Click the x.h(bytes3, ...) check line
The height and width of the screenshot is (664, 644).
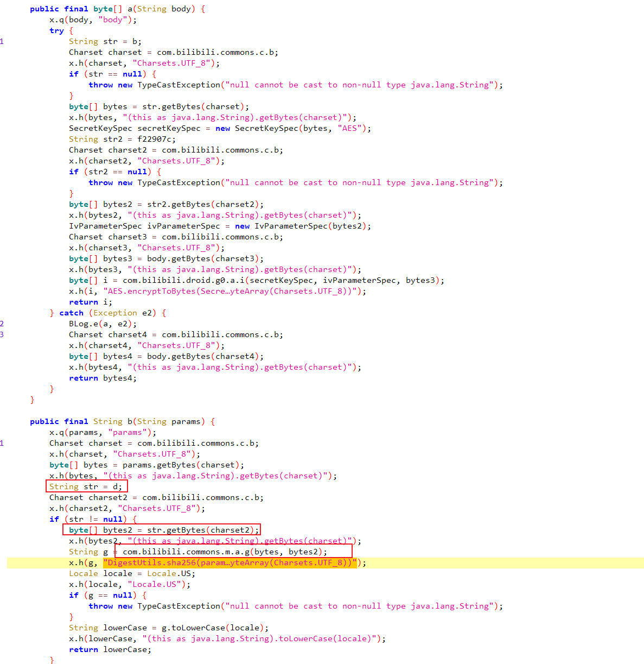215,269
